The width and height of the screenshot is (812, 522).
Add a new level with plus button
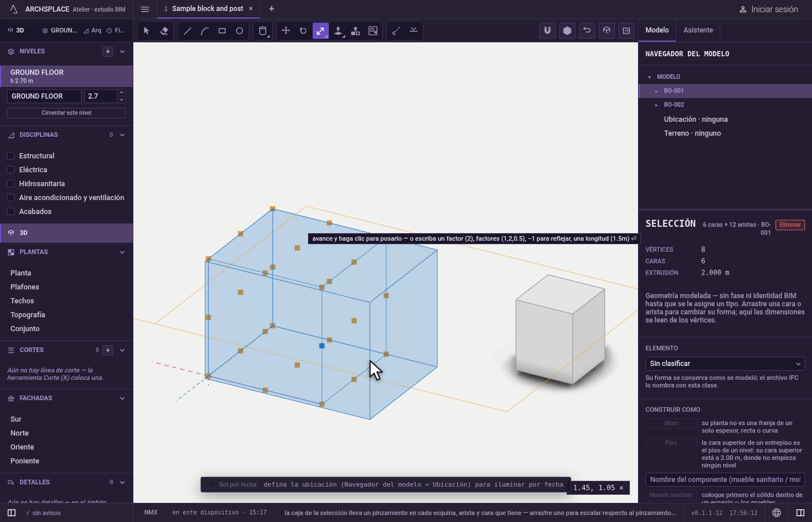click(108, 52)
